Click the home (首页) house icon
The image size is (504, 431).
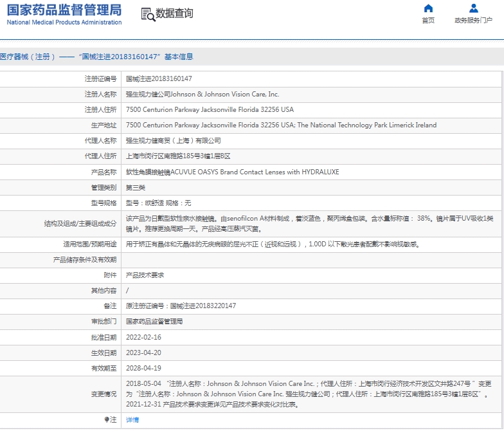coord(428,8)
